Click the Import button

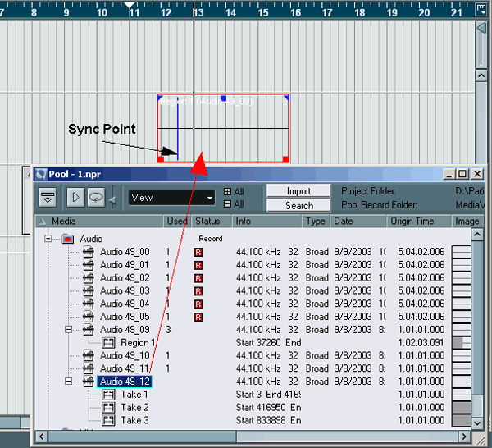(x=298, y=191)
